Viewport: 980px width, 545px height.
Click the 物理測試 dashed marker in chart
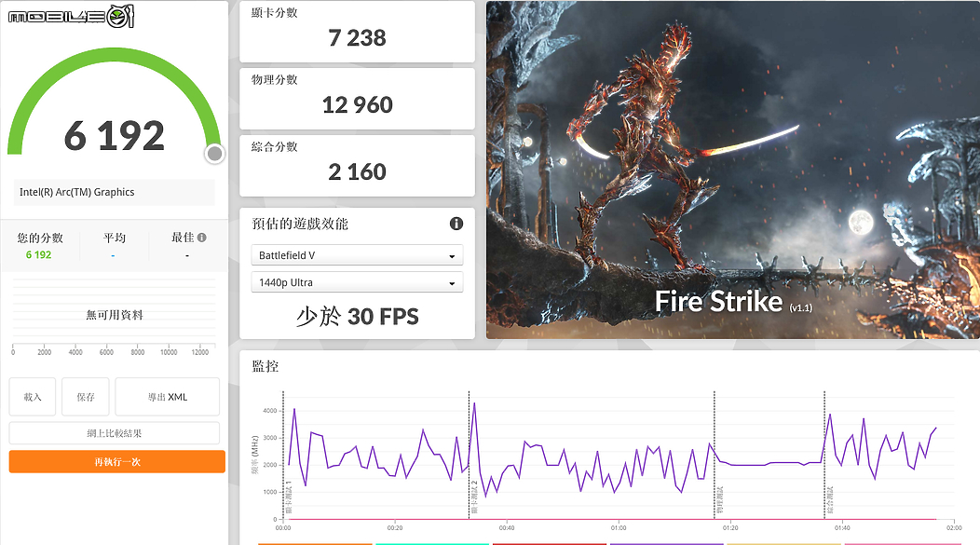tap(715, 455)
